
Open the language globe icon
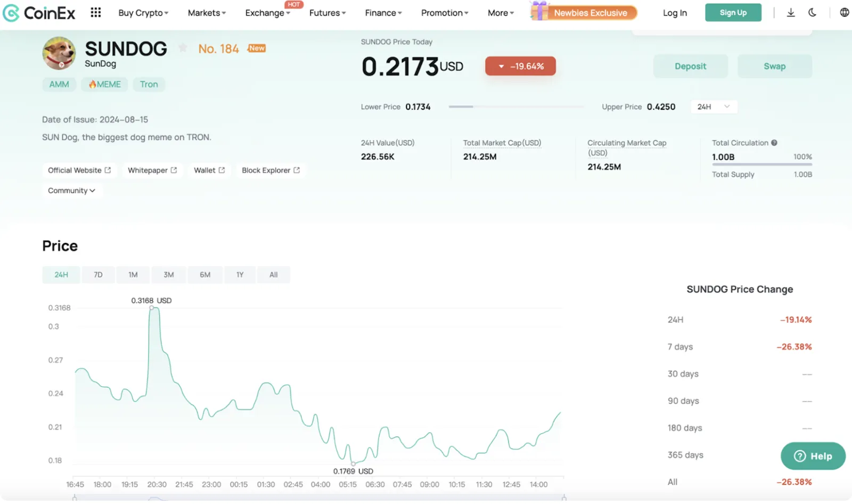tap(845, 12)
